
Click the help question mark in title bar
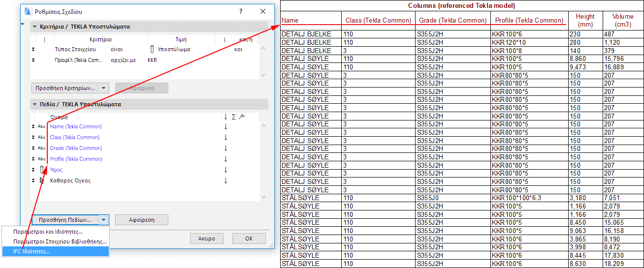click(x=240, y=11)
